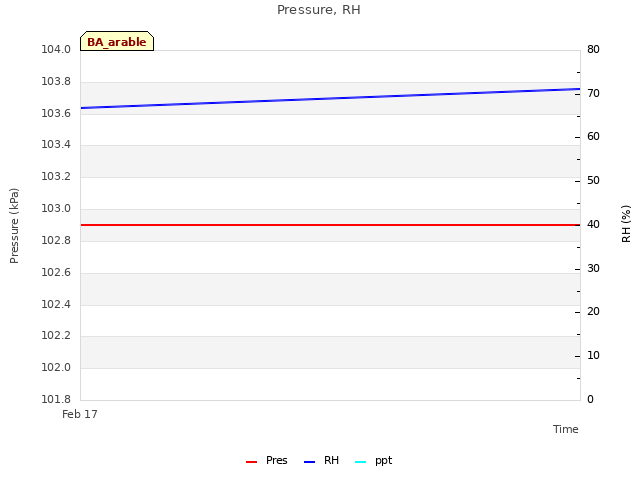Screen dimensions: 640x480
Task: Click the 103.4 pressure axis label
Action: [x=56, y=144]
